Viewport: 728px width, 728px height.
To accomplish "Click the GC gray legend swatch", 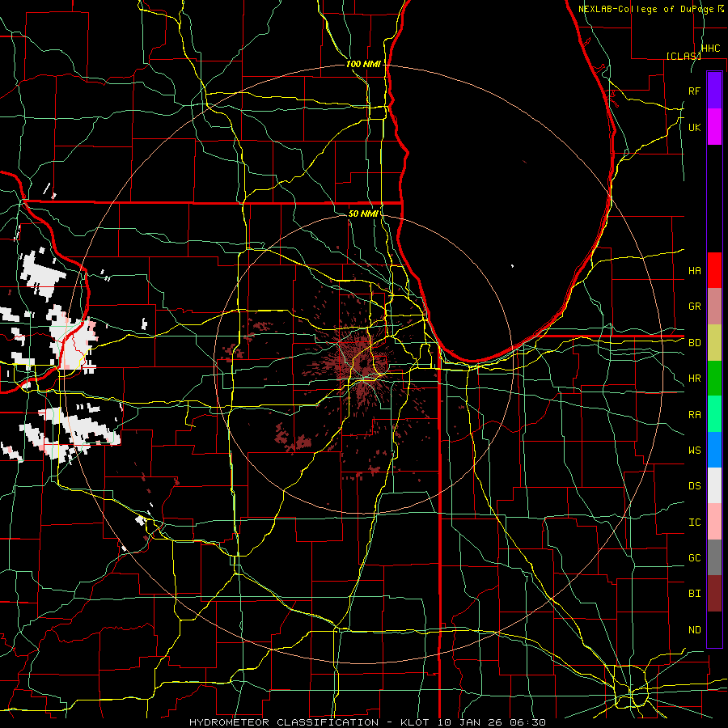I will pyautogui.click(x=714, y=557).
